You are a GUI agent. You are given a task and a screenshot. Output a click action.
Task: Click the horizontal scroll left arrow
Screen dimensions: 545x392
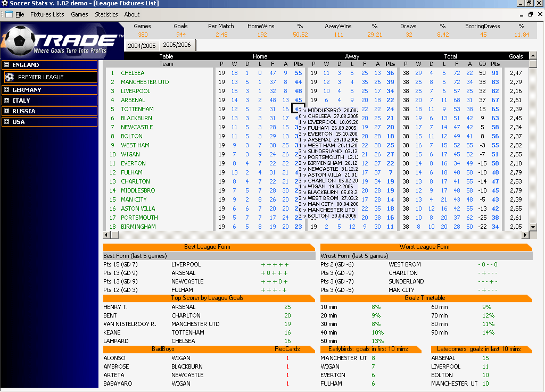tap(106, 235)
